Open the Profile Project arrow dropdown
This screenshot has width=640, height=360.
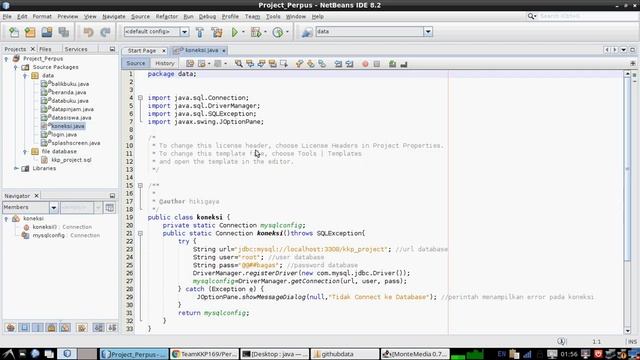[287, 32]
